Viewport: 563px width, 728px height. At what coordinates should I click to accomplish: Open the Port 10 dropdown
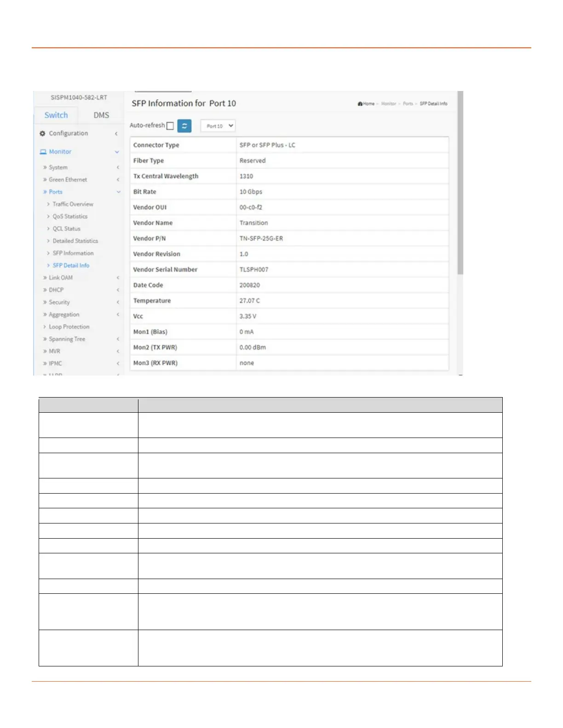tap(218, 126)
